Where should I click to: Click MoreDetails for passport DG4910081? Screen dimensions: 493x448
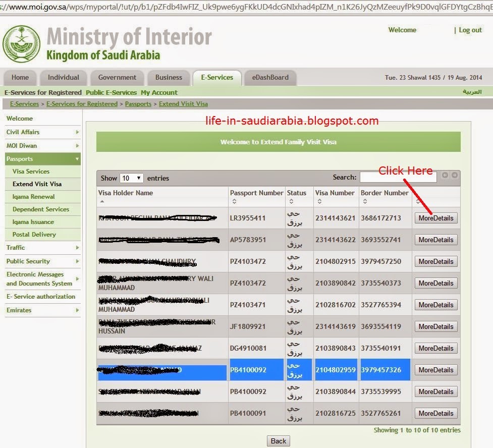pos(436,348)
